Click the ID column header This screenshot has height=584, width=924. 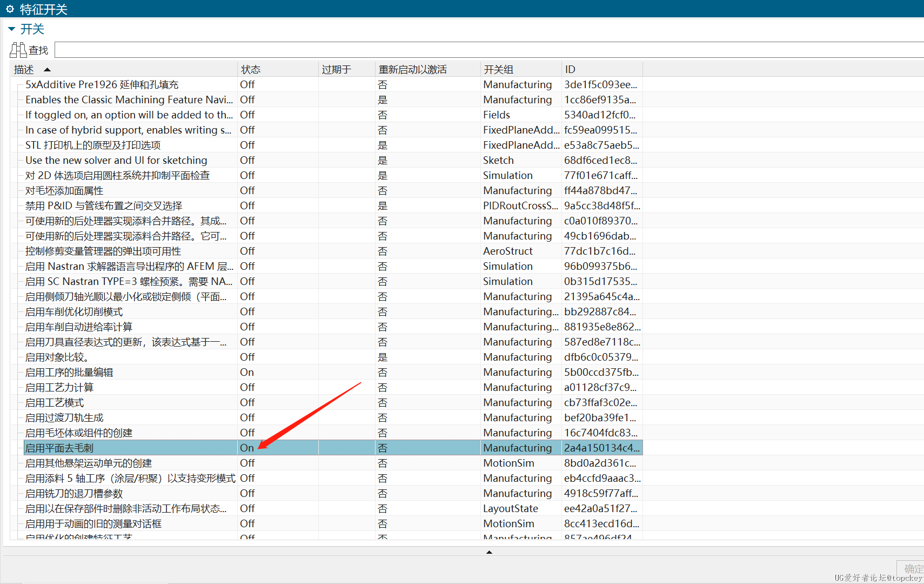(x=602, y=69)
